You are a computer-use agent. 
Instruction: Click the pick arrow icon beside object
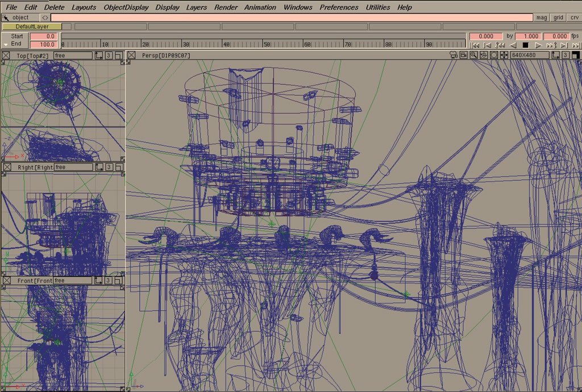pyautogui.click(x=6, y=18)
